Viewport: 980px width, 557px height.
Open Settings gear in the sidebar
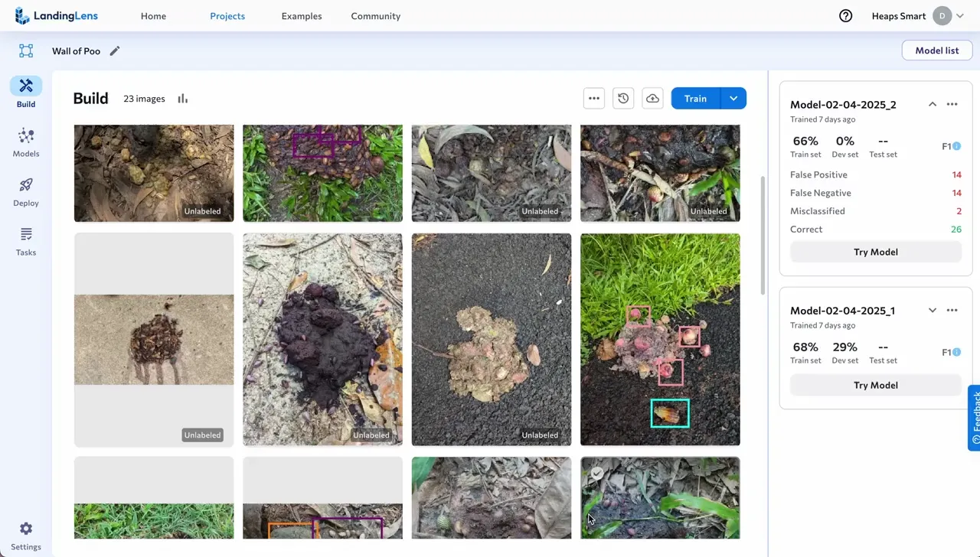click(26, 536)
